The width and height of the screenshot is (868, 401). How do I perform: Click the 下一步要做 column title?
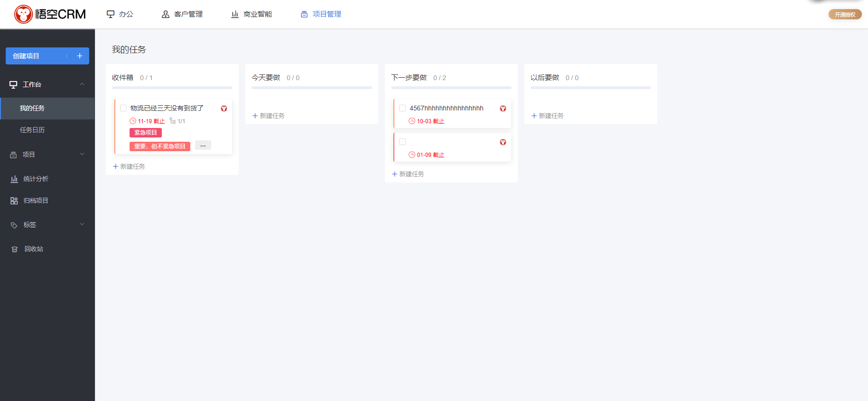409,77
